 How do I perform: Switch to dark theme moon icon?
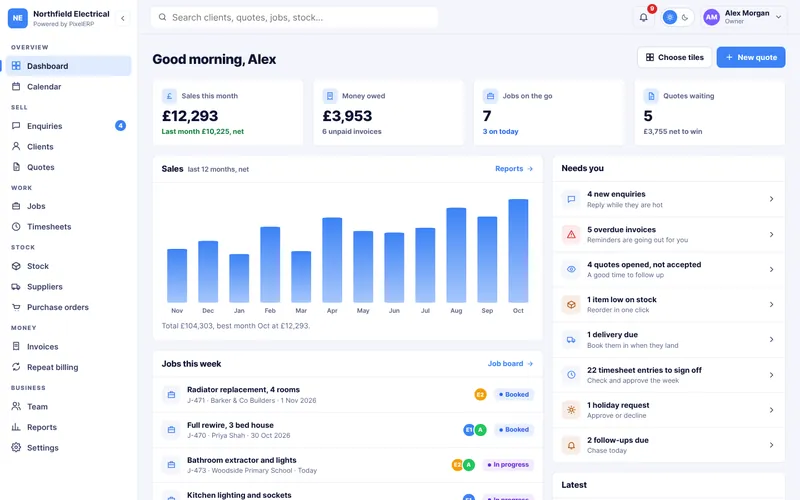pyautogui.click(x=685, y=17)
